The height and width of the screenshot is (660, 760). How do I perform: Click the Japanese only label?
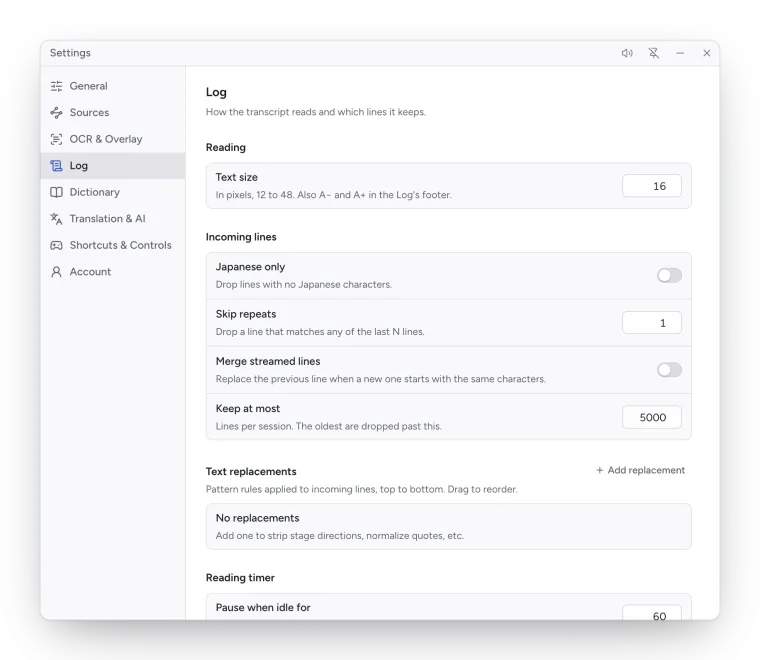(x=250, y=267)
